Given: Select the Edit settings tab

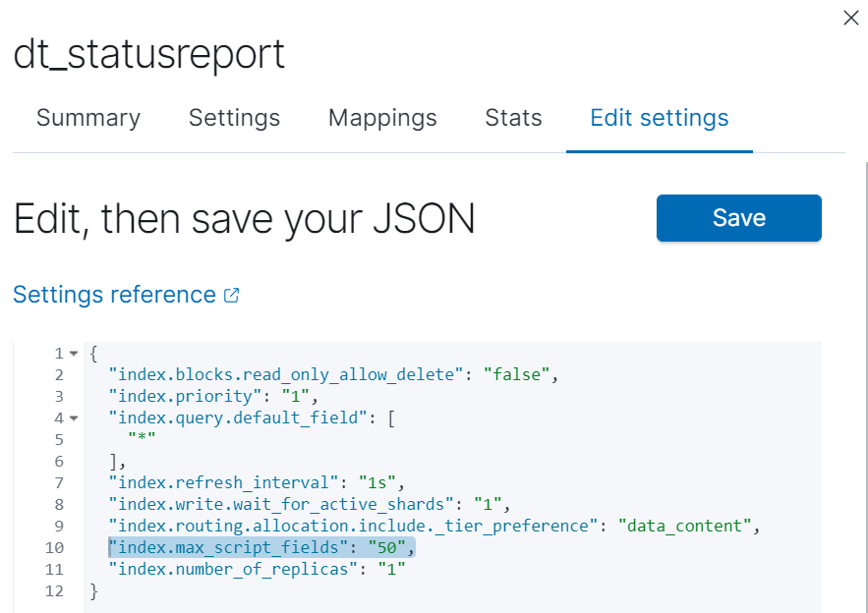Looking at the screenshot, I should pyautogui.click(x=660, y=119).
